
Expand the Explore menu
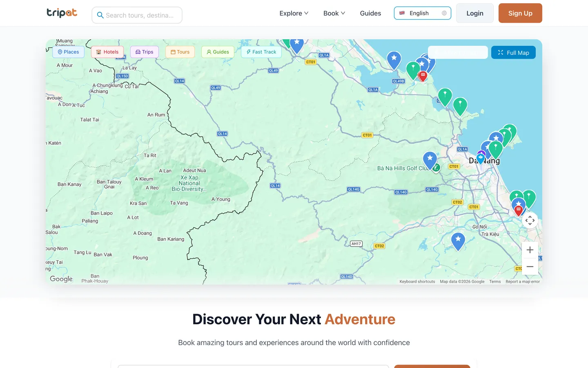click(x=294, y=13)
